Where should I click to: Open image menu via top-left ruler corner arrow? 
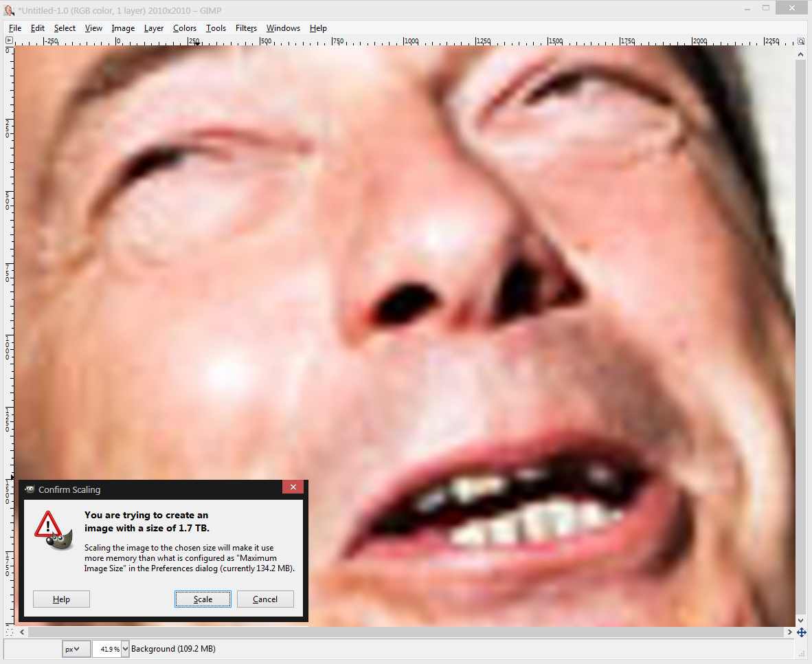click(x=9, y=40)
